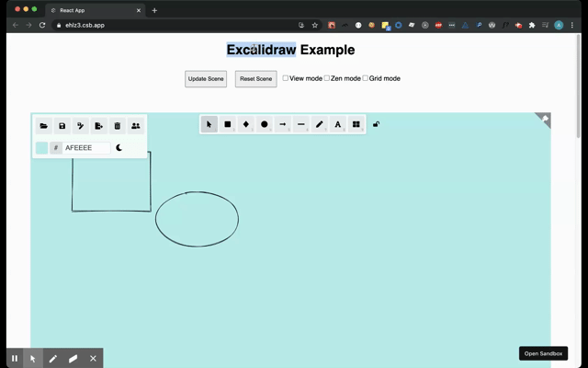Select recorder pen annotation tool
The image size is (588, 368).
click(53, 358)
